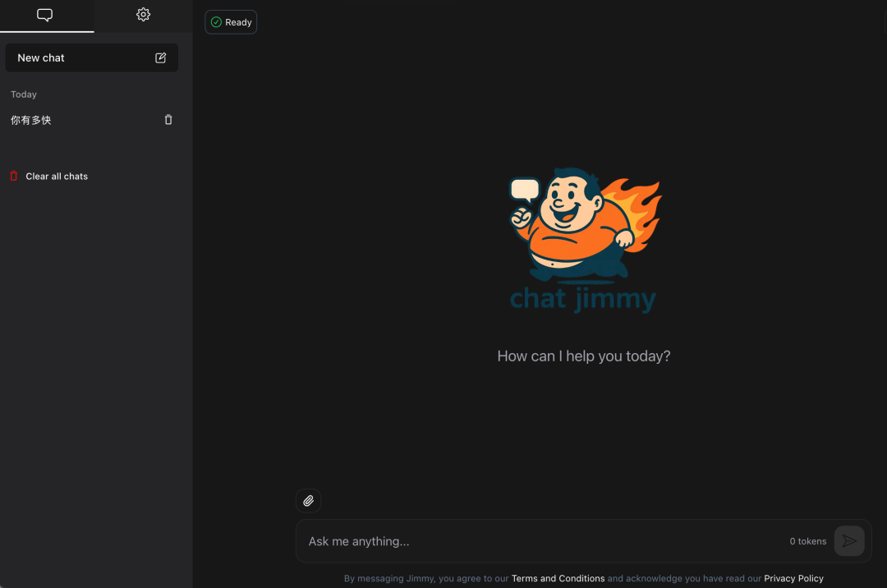Select the Clear all chats text

tap(57, 176)
